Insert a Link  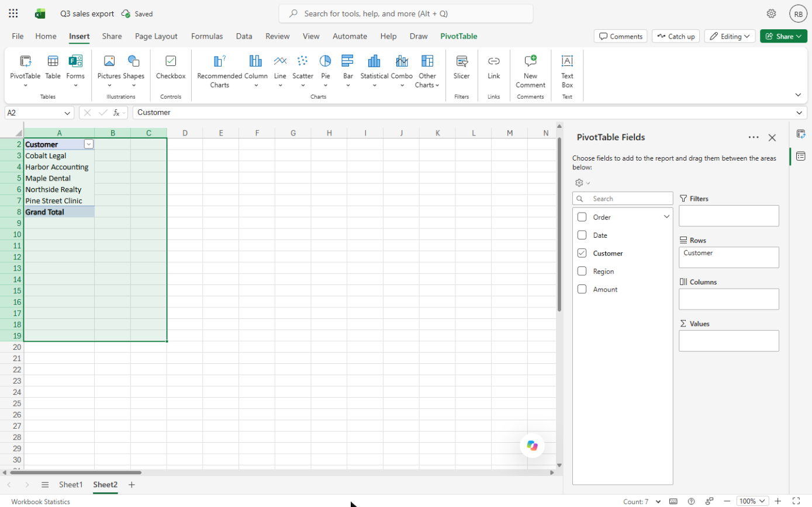pyautogui.click(x=494, y=67)
